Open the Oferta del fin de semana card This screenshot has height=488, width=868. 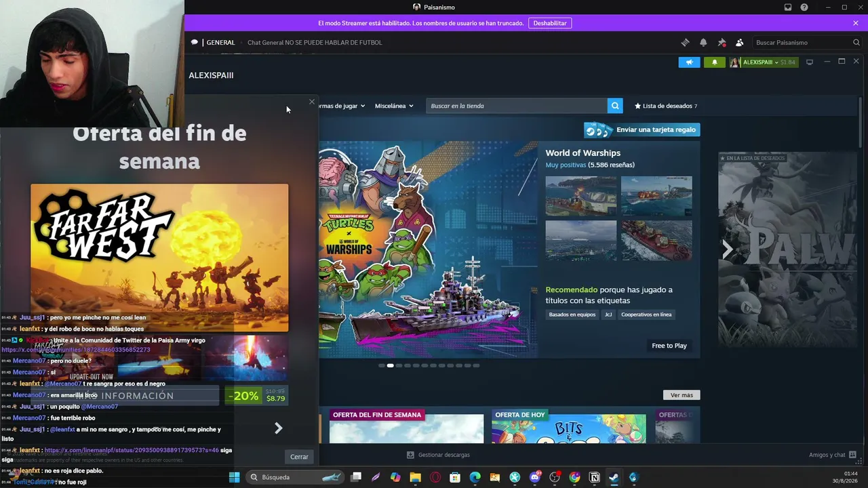pos(406,426)
